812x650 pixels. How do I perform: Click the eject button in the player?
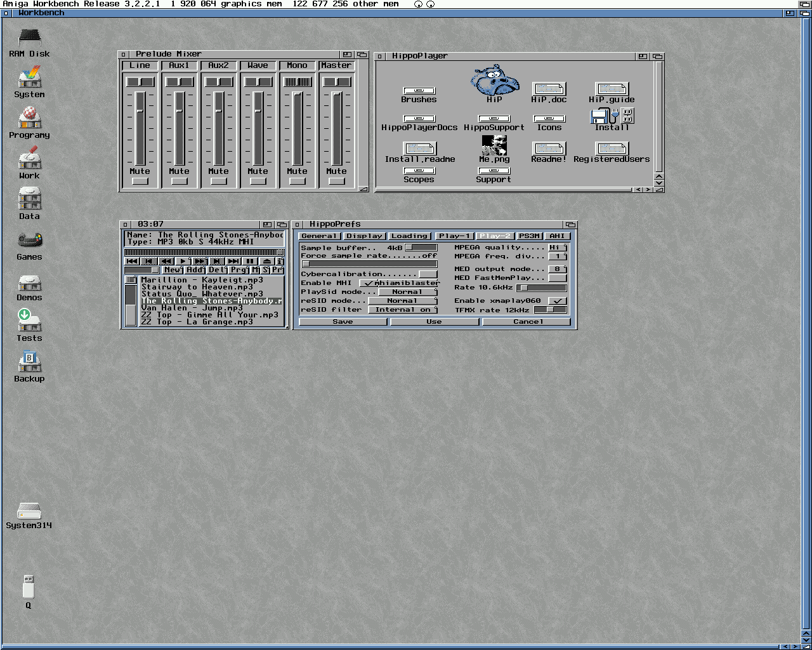(x=267, y=261)
